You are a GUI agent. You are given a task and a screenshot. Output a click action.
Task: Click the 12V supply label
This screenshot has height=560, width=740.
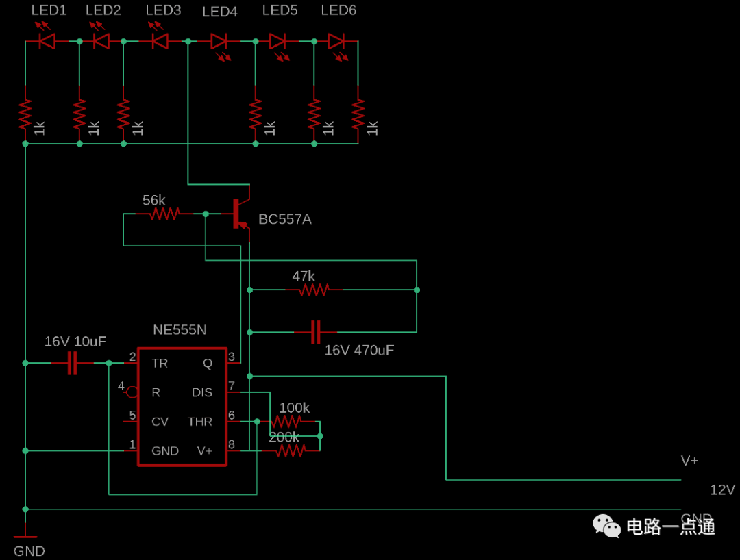pos(723,489)
